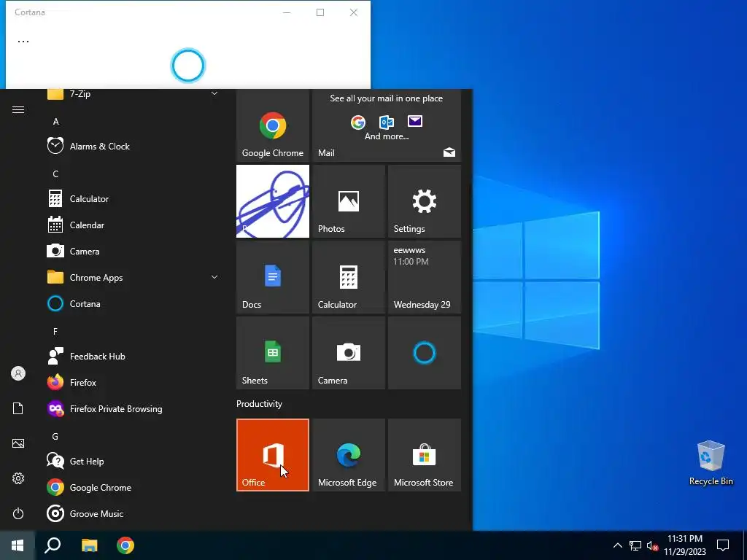Open Google Chrome from taskbar
The width and height of the screenshot is (747, 560).
(x=125, y=545)
